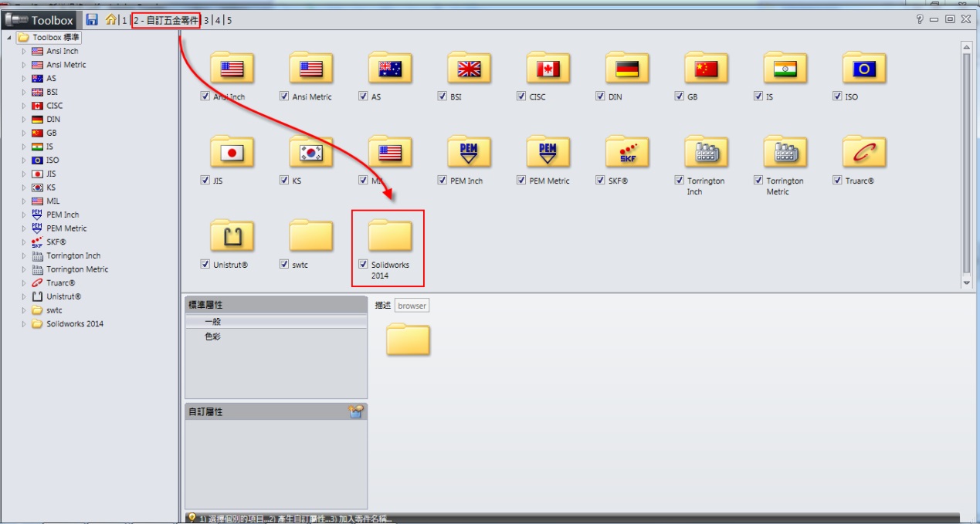Open the SKF® folder icon

[626, 151]
